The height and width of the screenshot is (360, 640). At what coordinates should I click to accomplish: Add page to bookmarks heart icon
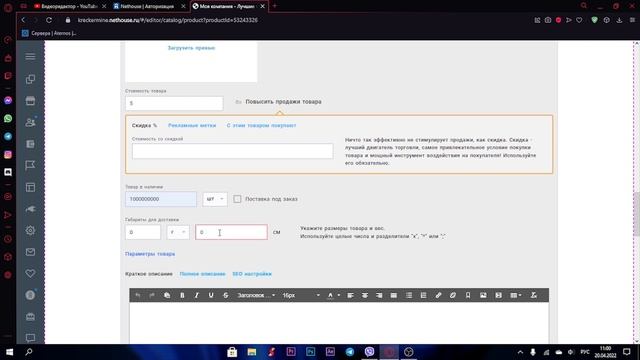point(579,20)
